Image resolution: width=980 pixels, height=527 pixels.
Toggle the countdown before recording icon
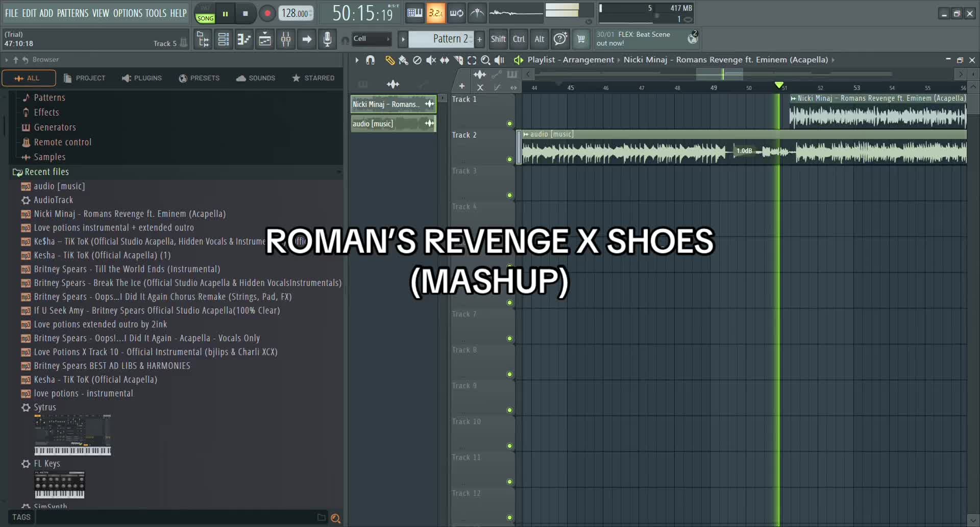pos(435,13)
